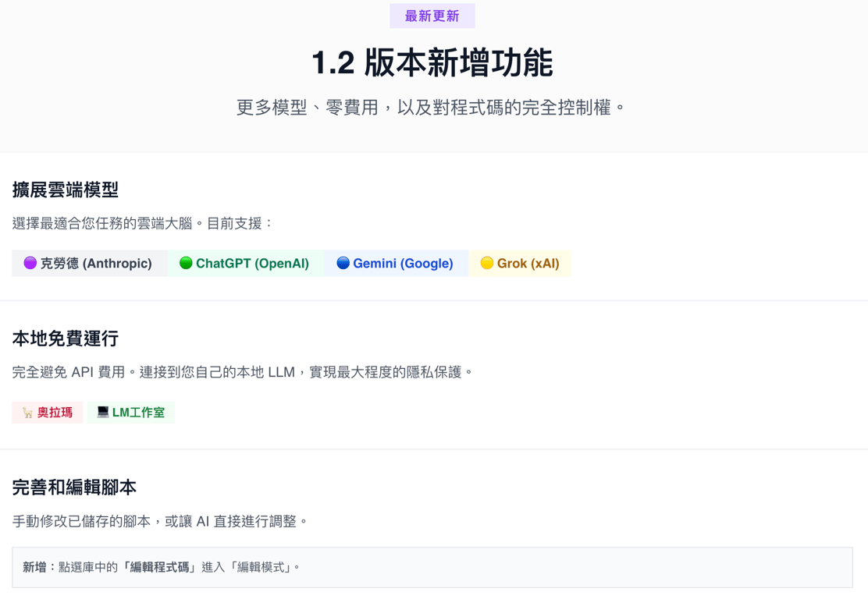Viewport: 868px width, 599px height.
Task: Click the green circle icon beside ChatGPT
Action: (186, 264)
